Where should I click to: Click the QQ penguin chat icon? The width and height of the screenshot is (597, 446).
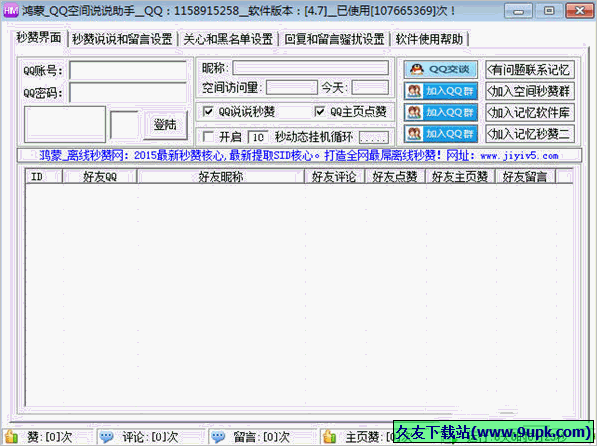417,69
